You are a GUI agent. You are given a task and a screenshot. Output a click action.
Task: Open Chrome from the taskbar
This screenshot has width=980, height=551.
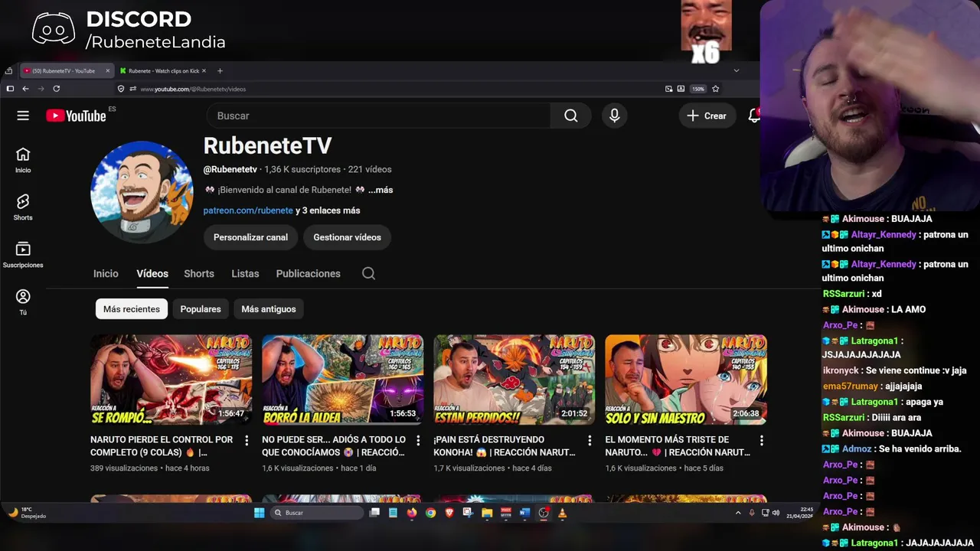pos(430,513)
